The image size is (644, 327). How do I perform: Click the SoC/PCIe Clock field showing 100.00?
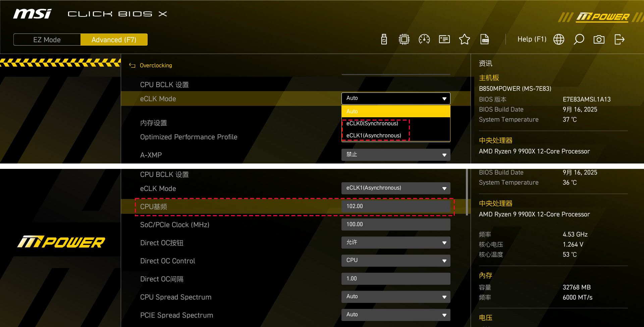(x=396, y=224)
